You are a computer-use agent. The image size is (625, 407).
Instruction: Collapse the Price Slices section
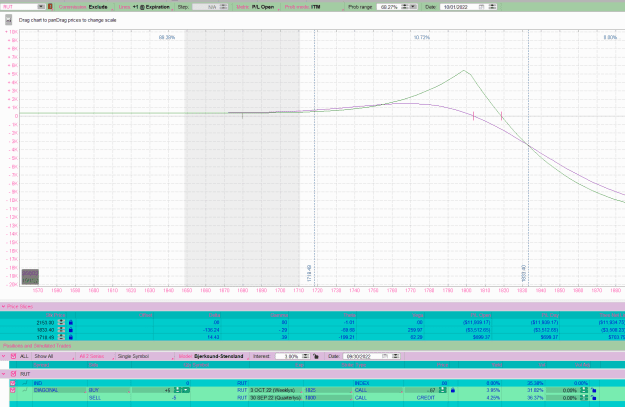point(3,306)
